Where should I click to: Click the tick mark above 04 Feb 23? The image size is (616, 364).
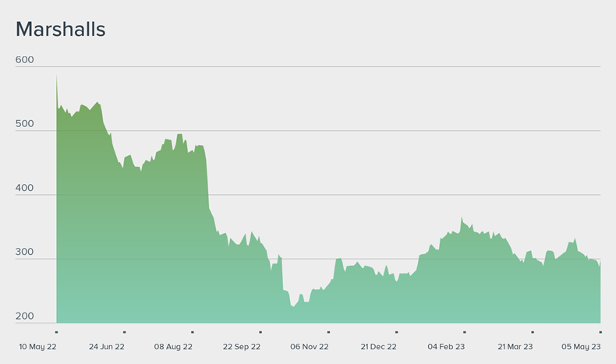tap(464, 332)
